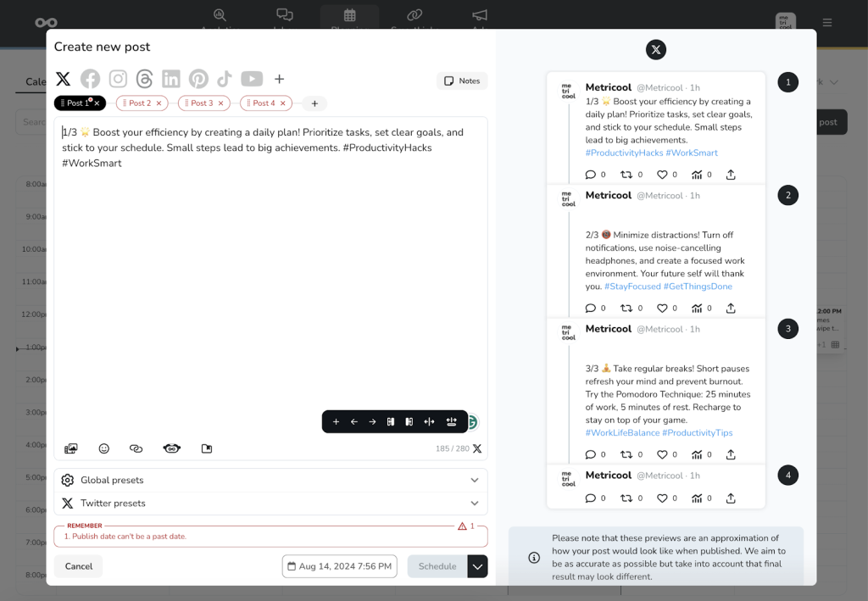The image size is (868, 601).
Task: Open the publish date picker
Action: click(x=339, y=566)
